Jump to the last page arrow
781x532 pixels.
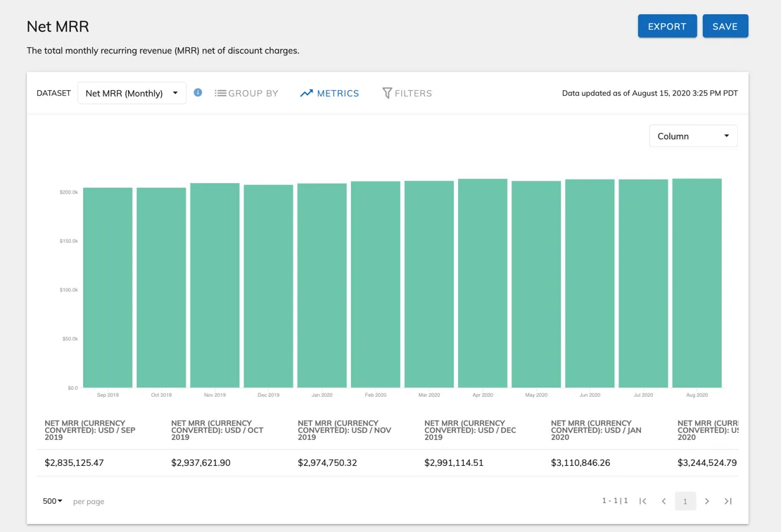click(728, 501)
